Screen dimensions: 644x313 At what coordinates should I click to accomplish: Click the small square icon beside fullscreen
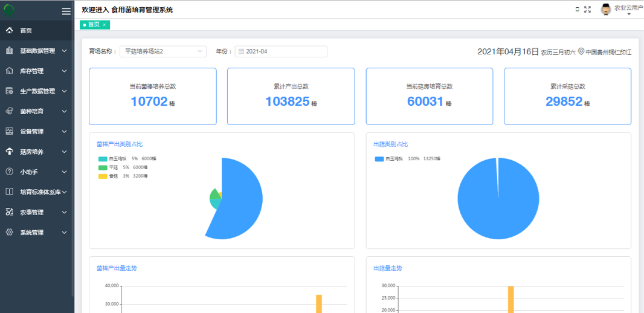pyautogui.click(x=578, y=10)
